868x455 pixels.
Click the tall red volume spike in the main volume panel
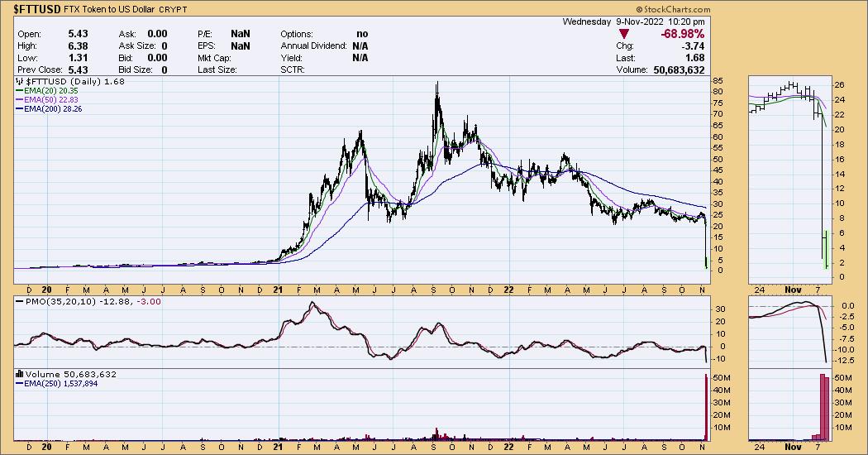pos(706,408)
